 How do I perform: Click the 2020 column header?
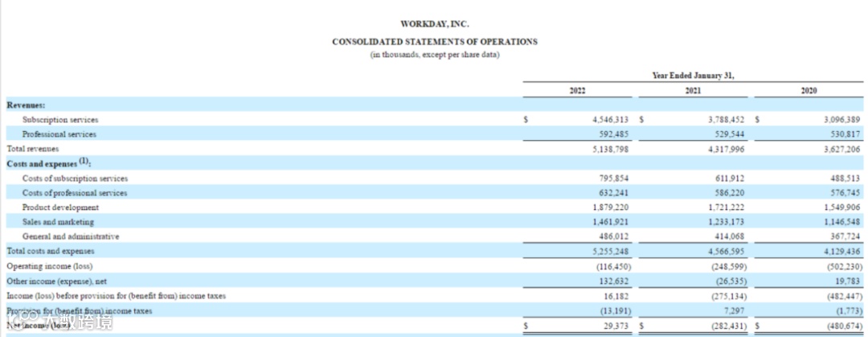click(x=809, y=91)
